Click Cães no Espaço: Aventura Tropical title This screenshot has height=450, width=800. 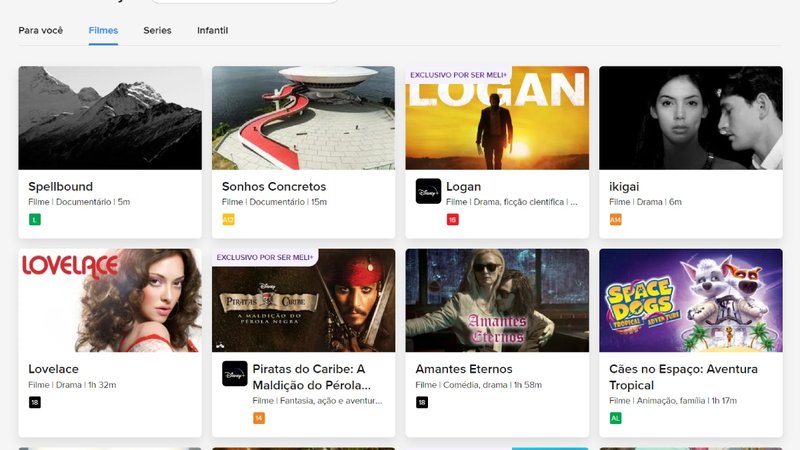[x=683, y=377]
